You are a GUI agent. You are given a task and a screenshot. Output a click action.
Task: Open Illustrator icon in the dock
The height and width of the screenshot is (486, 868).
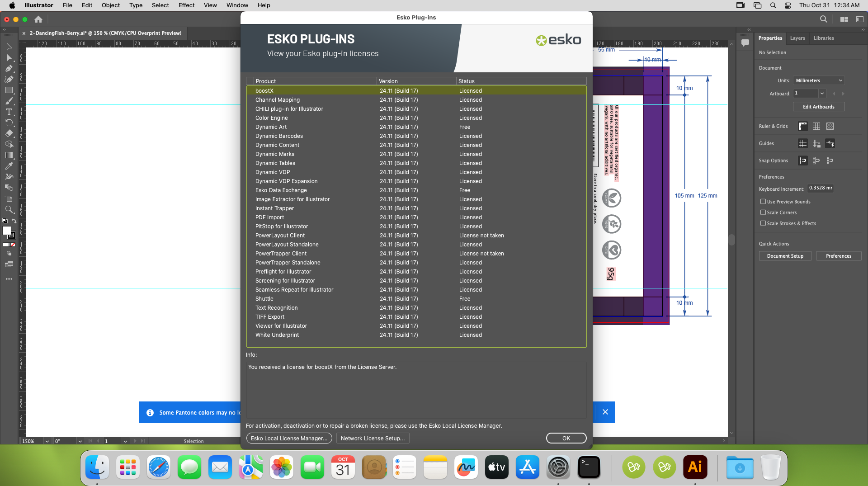[x=695, y=467]
